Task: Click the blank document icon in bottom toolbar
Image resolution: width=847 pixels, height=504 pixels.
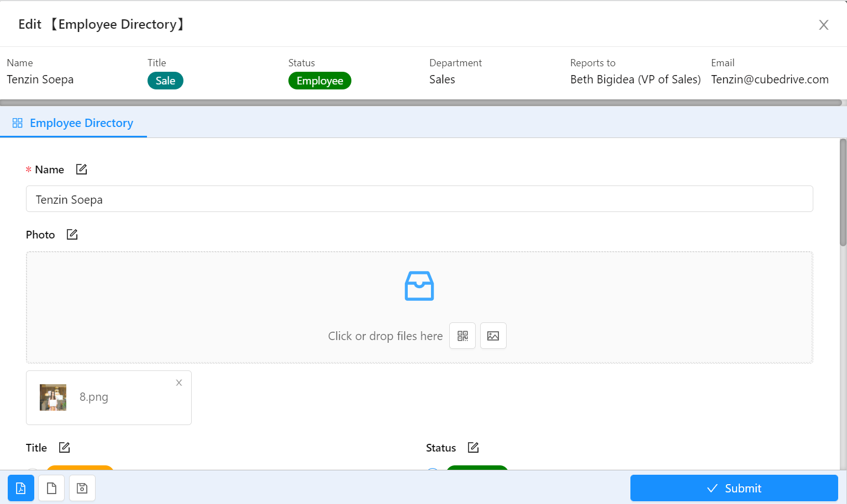Action: 51,488
